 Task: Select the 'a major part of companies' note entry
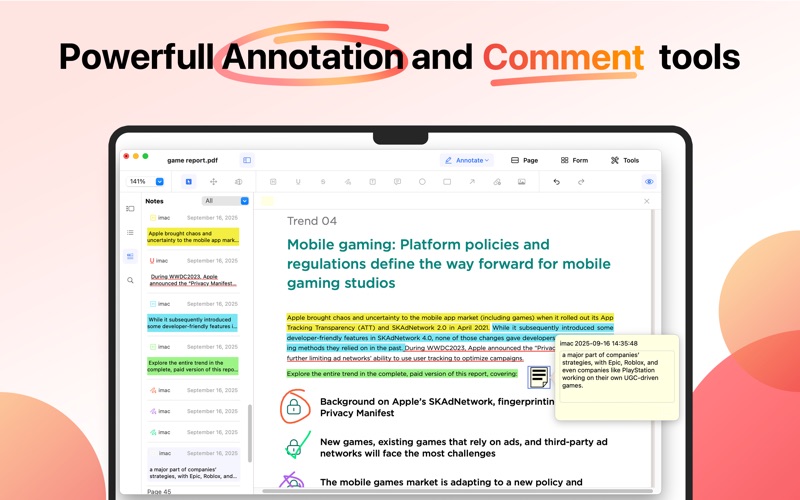tap(193, 464)
